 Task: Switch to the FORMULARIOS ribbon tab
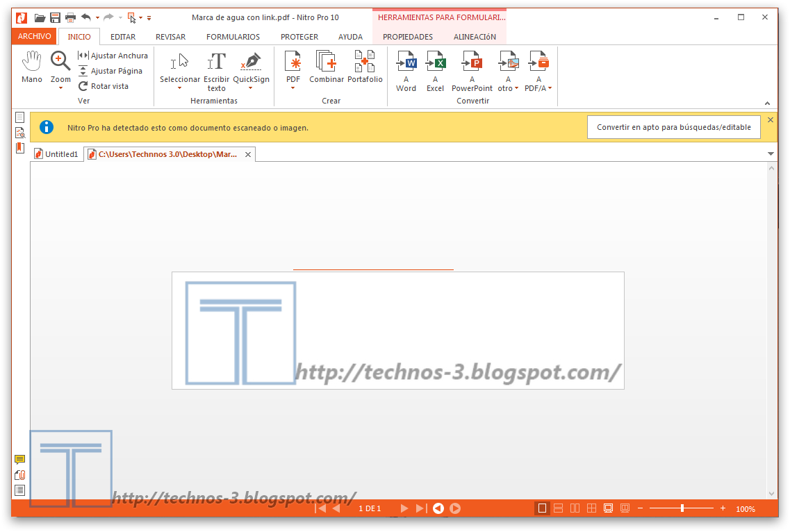click(233, 37)
